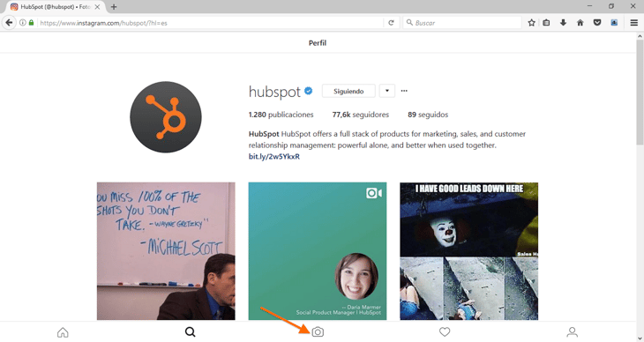Viewport: 644px width, 342px height.
Task: Click the green secure padlock icon
Action: point(31,23)
